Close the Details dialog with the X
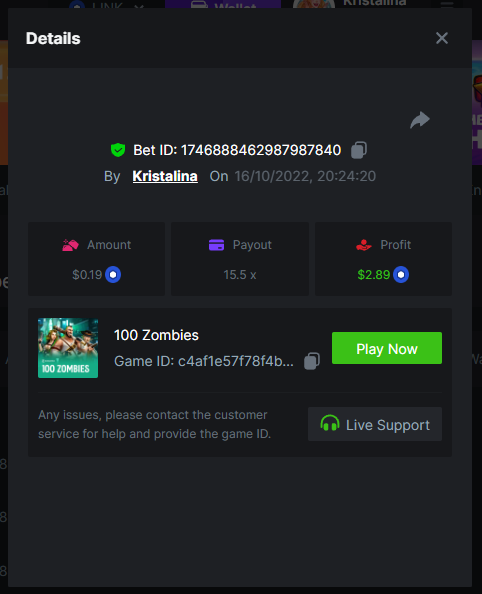The image size is (482, 594). tap(442, 38)
